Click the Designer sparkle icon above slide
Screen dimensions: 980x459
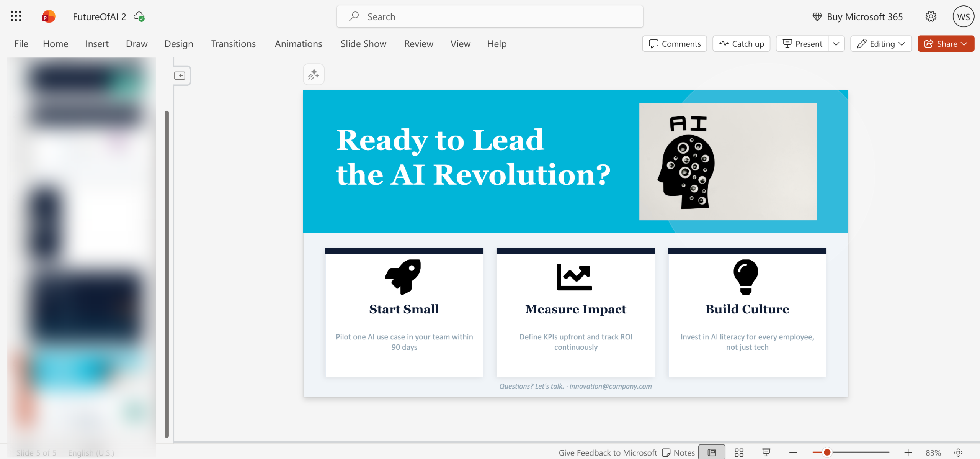(314, 74)
